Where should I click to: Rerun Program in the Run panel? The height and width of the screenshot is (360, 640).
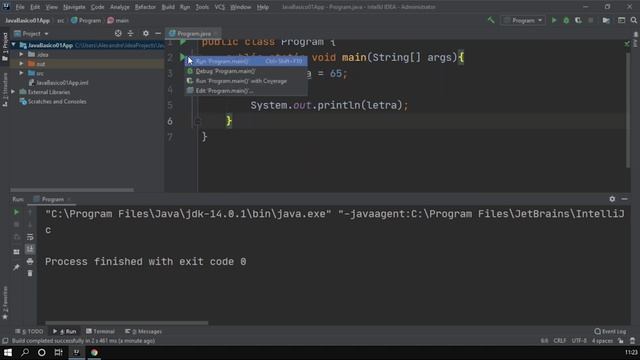pos(16,212)
